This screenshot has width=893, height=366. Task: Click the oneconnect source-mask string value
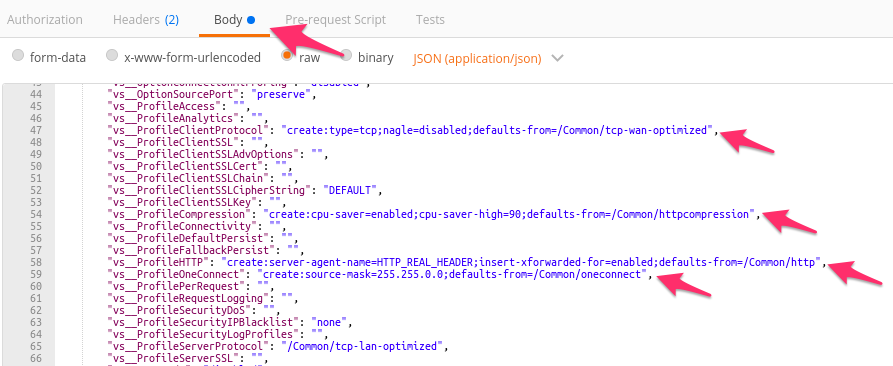point(451,274)
